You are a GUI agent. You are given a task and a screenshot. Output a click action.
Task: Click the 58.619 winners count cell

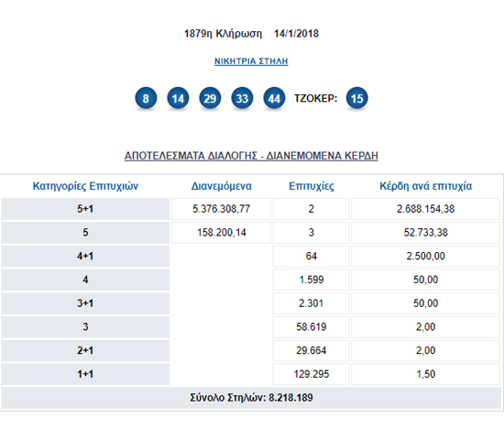tap(311, 327)
